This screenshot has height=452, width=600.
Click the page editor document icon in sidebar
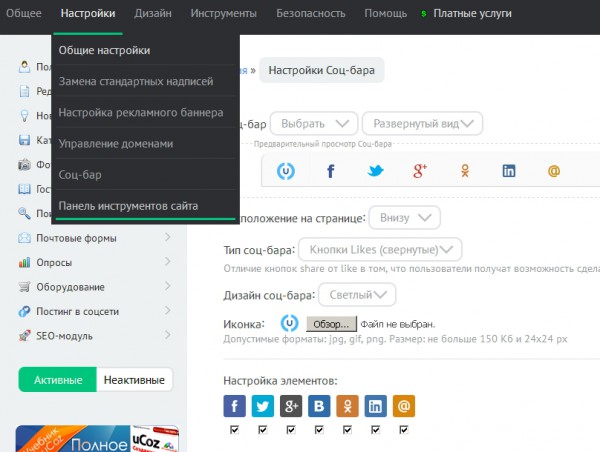click(x=24, y=91)
